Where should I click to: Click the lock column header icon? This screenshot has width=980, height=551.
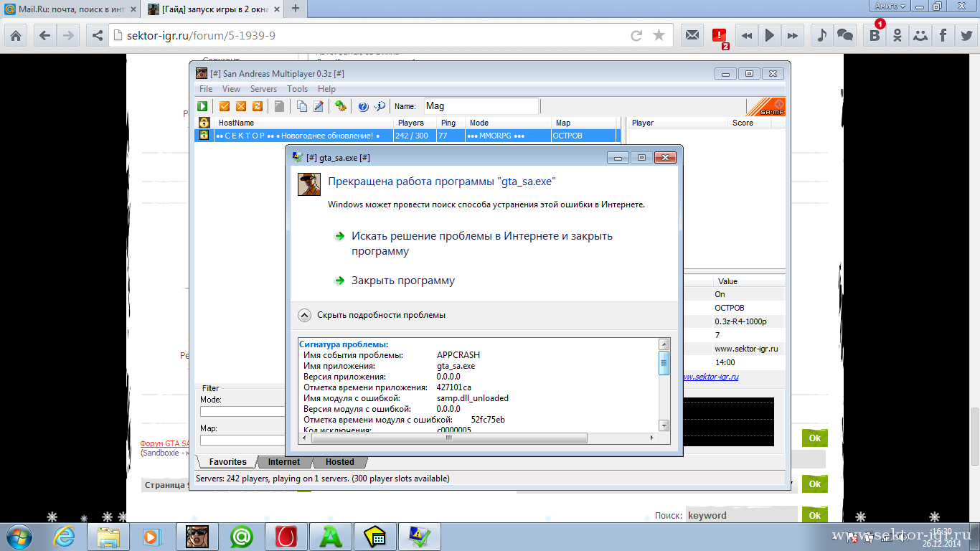204,123
